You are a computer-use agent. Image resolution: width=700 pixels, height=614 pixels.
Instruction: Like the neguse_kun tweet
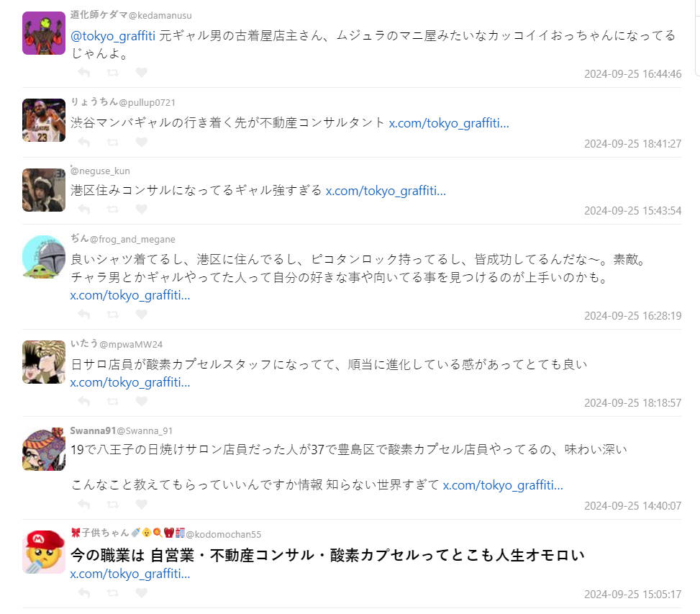142,209
